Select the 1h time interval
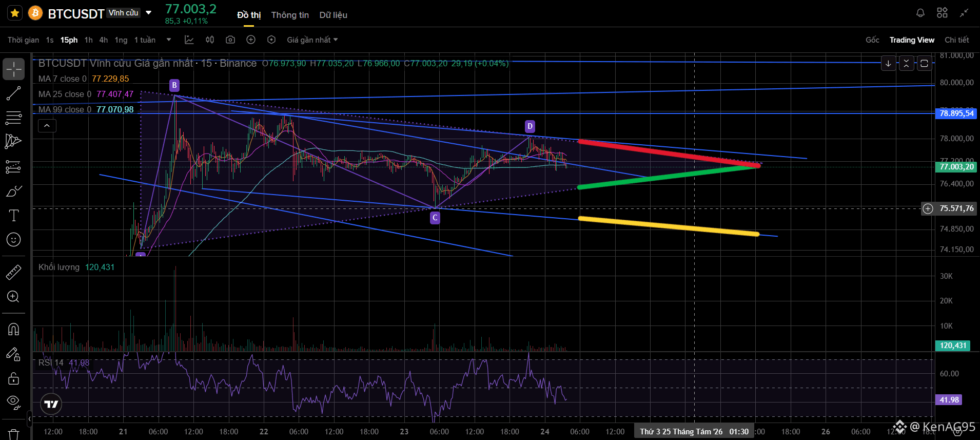 pos(89,40)
